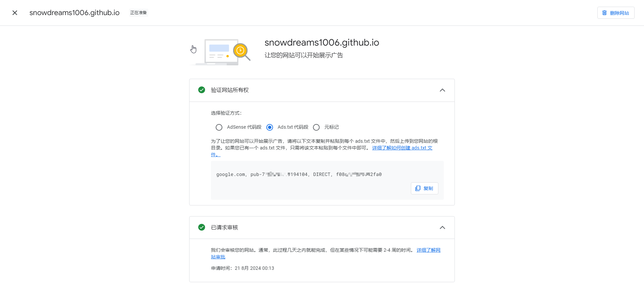Choose the 元标记 verification radio option
The image size is (644, 308).
click(x=316, y=127)
